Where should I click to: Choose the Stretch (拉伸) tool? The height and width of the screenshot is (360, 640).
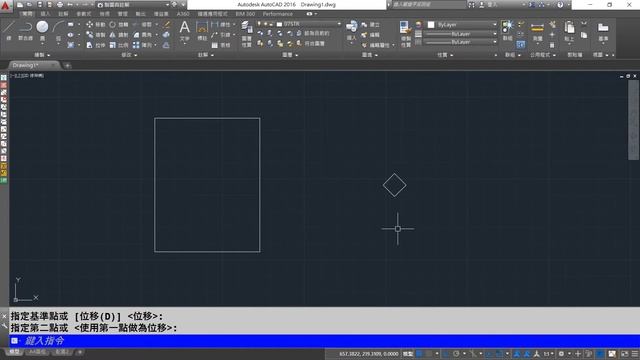click(x=96, y=45)
